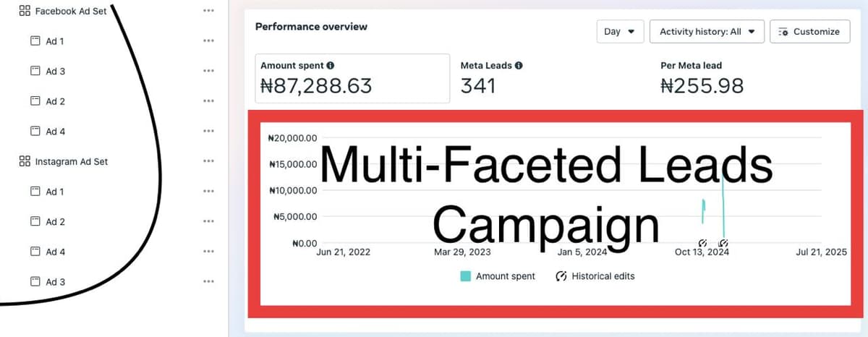This screenshot has width=868, height=337.
Task: Click the leftmost historical edit marker on chart
Action: [x=702, y=243]
